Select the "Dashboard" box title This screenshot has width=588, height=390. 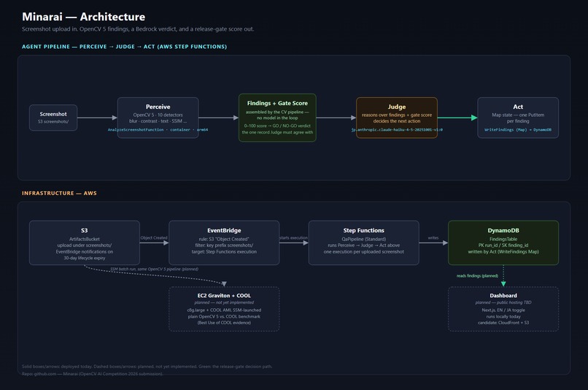tap(503, 295)
